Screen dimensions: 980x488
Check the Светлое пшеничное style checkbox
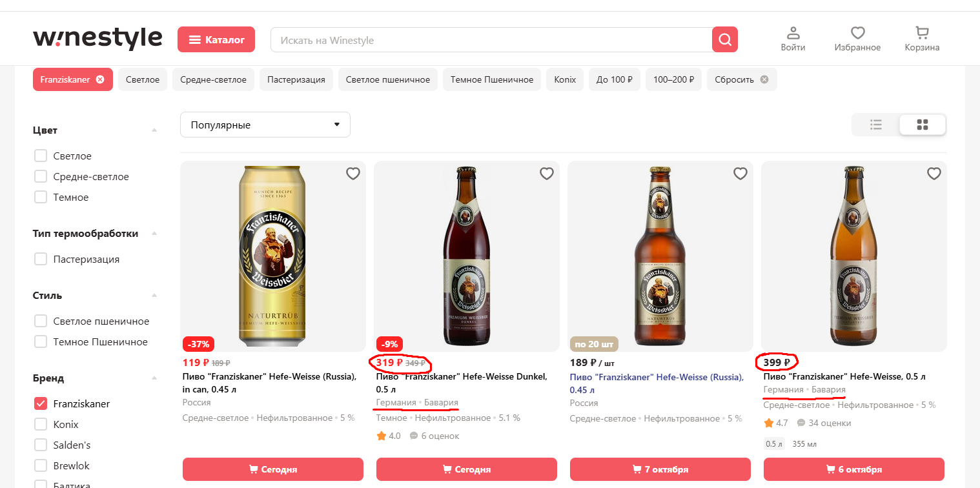point(41,321)
